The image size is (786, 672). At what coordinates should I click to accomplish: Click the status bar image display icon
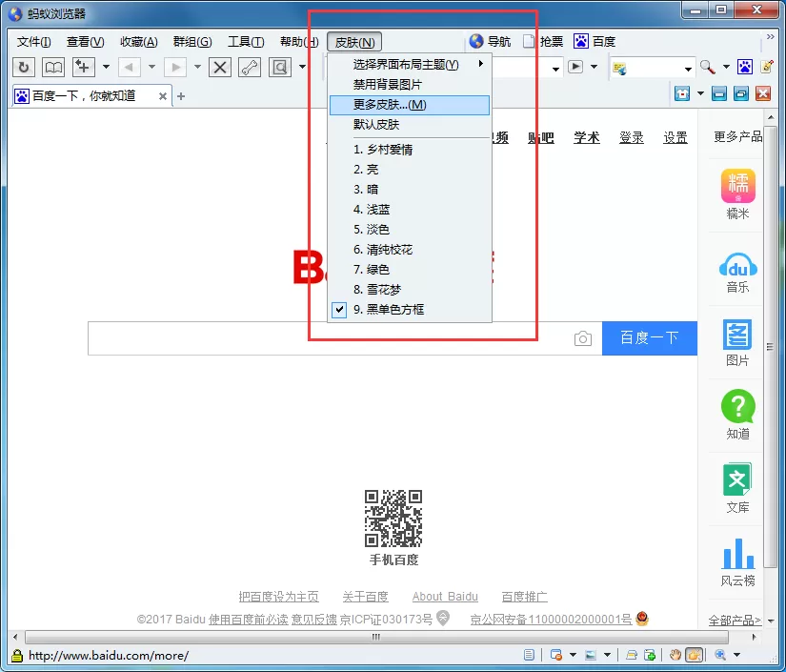pos(591,655)
